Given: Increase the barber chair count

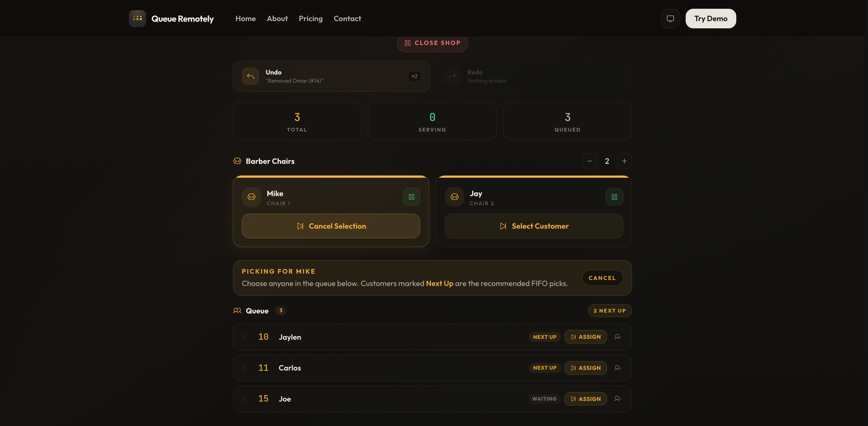Looking at the screenshot, I should tap(624, 161).
